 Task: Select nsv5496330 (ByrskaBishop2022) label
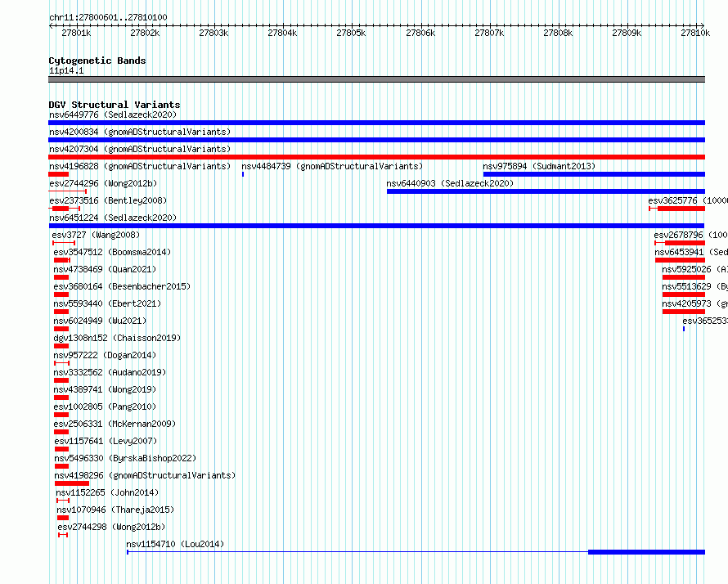tap(125, 458)
